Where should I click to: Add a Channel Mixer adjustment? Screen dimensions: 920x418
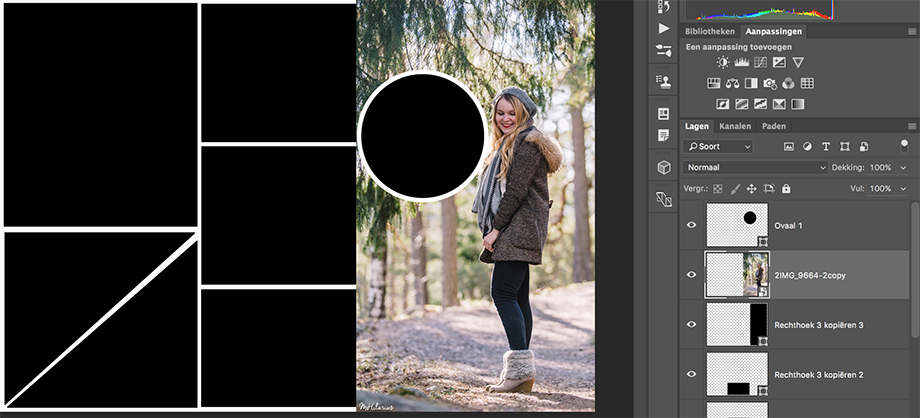coord(789,83)
